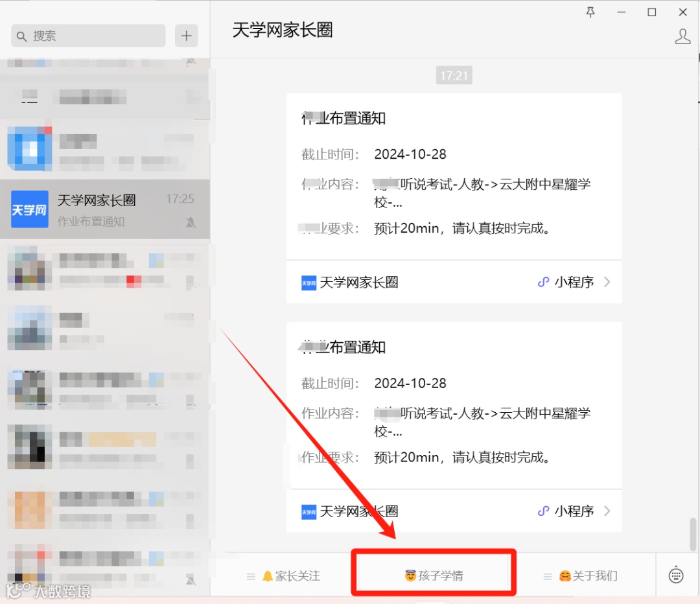Open the second 小程序 link chevron
The width and height of the screenshot is (700, 604).
[607, 511]
